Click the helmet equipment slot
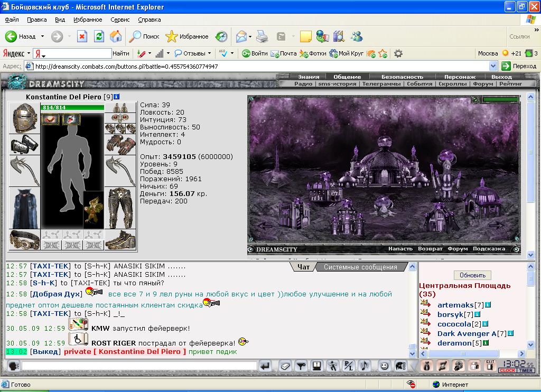 pos(24,118)
